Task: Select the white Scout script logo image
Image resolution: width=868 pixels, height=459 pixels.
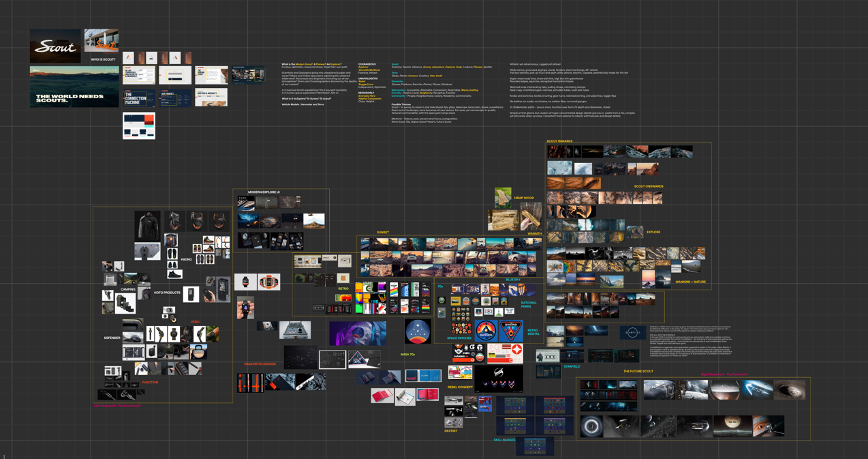Action: click(55, 46)
